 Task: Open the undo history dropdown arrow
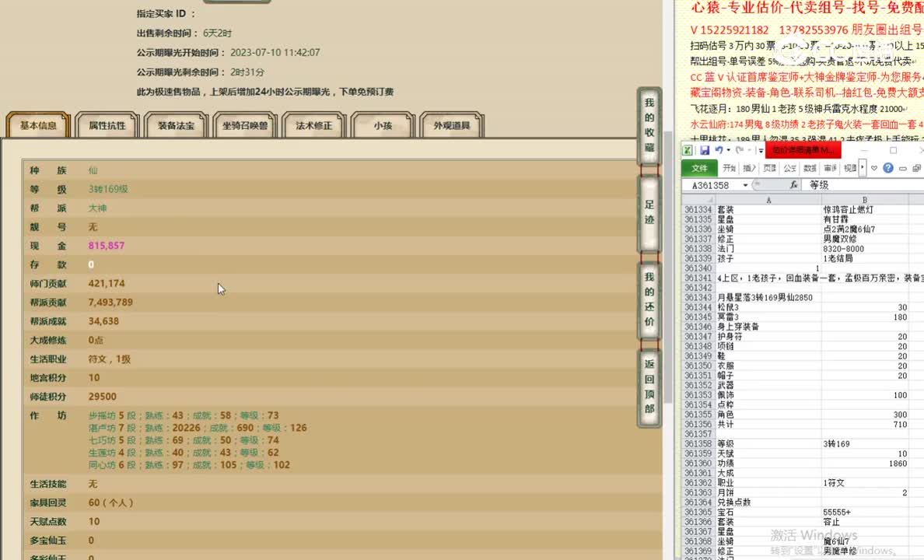point(728,151)
